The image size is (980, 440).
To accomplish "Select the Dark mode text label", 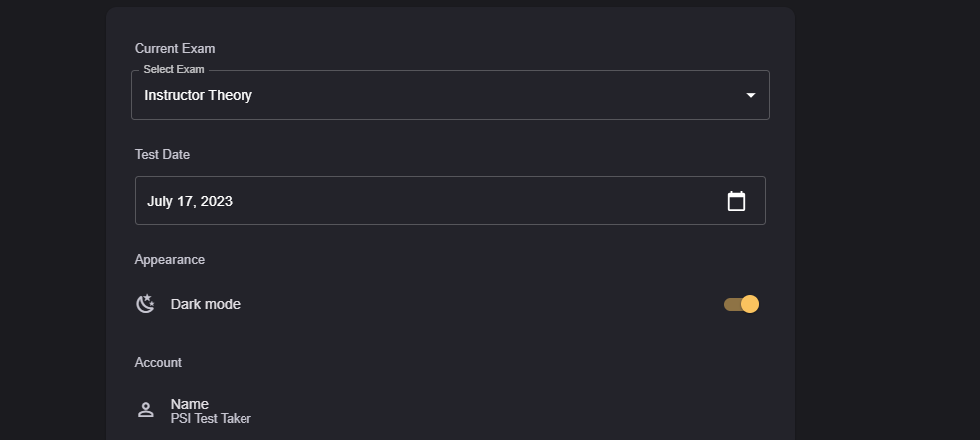I will [x=206, y=304].
